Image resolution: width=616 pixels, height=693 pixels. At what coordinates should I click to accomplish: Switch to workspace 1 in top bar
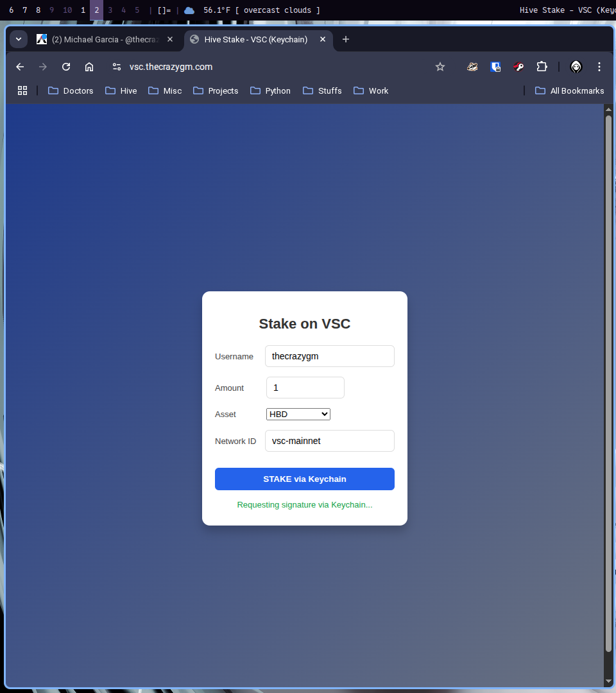pyautogui.click(x=83, y=10)
